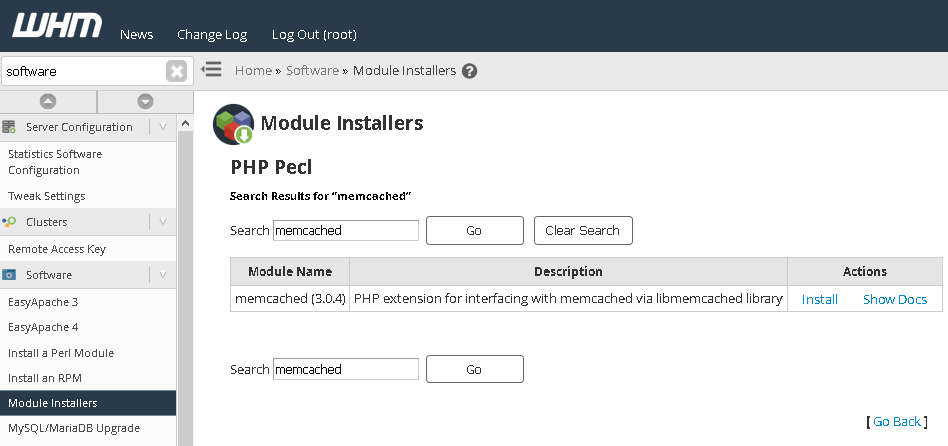Go to Software breadcrumb
948x446 pixels.
tap(313, 71)
